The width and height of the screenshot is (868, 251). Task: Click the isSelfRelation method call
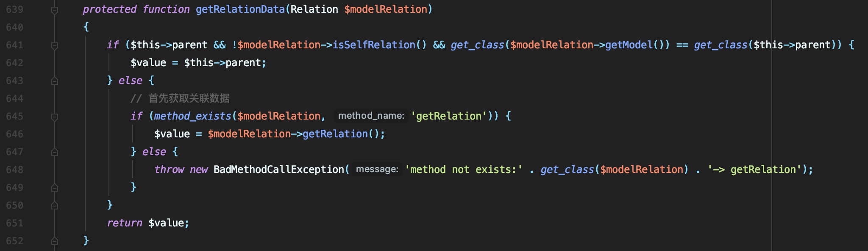click(374, 45)
